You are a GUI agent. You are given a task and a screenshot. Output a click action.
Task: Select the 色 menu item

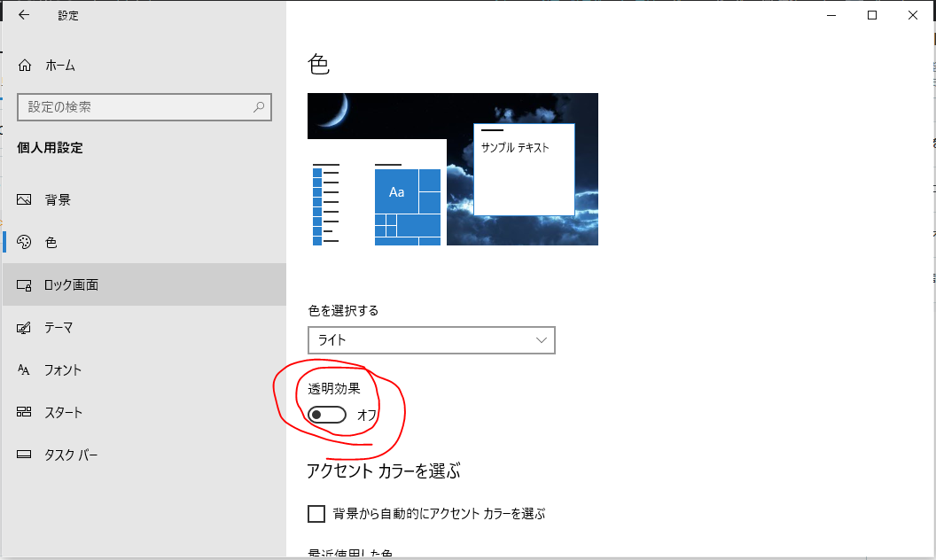point(144,242)
